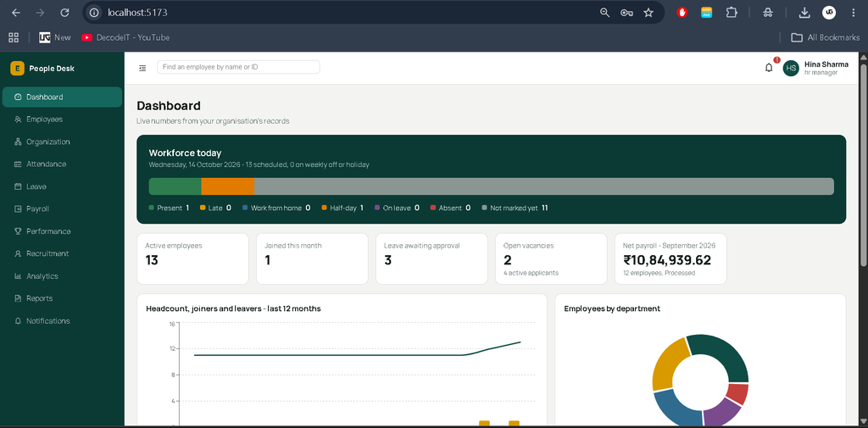
Task: Go to Performance in the sidebar
Action: click(62, 231)
